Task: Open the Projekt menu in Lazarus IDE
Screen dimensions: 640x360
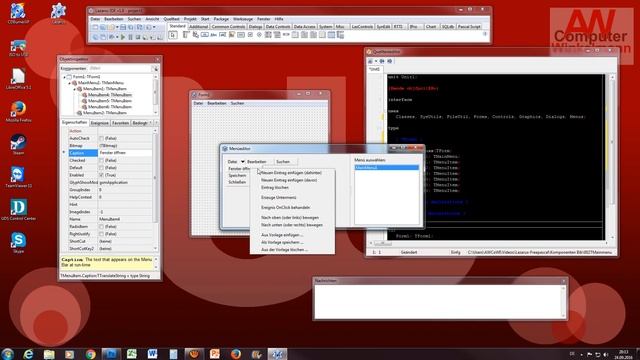Action: 190,19
